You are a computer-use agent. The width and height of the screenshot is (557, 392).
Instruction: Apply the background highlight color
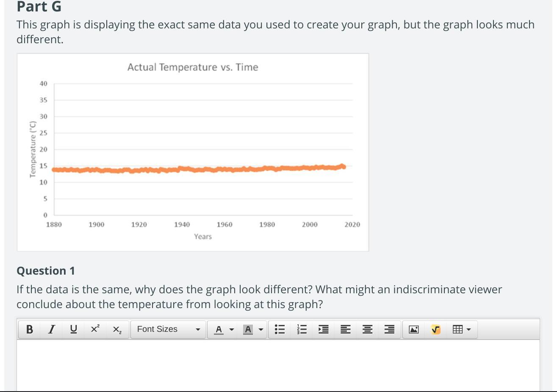[248, 329]
